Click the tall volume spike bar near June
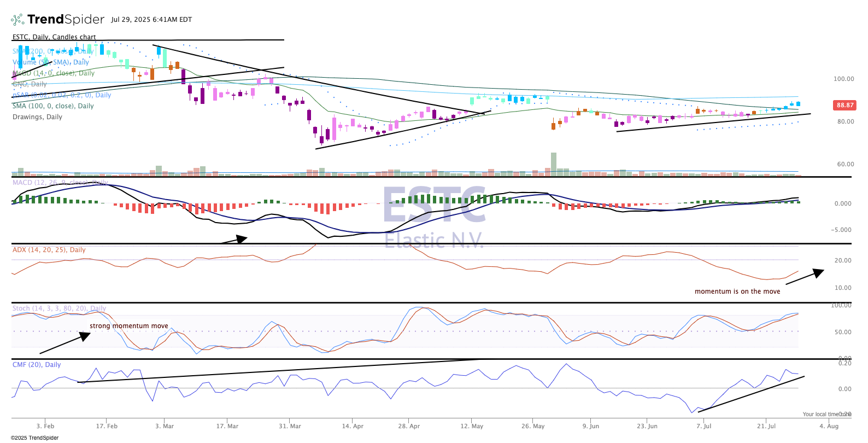Image resolution: width=868 pixels, height=443 pixels. pyautogui.click(x=553, y=163)
